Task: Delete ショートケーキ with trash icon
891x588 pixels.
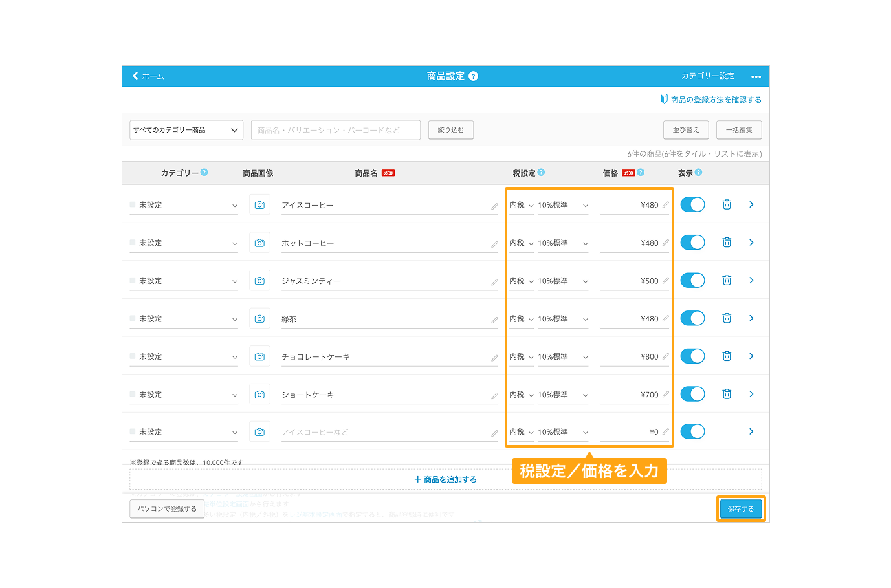Action: (727, 394)
